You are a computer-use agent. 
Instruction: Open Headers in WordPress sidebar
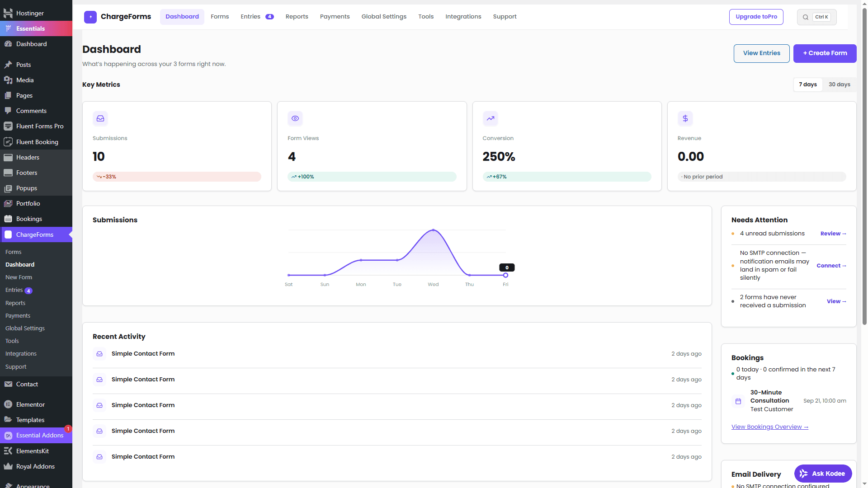[x=36, y=157]
